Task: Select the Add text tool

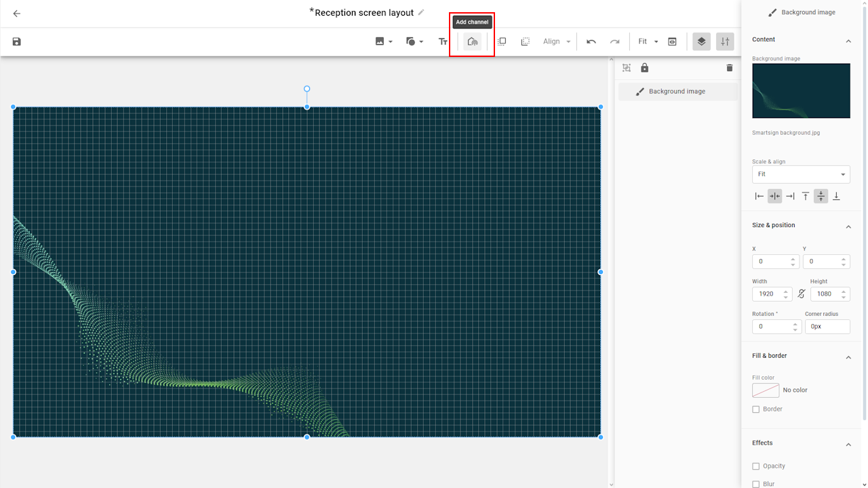Action: tap(443, 41)
